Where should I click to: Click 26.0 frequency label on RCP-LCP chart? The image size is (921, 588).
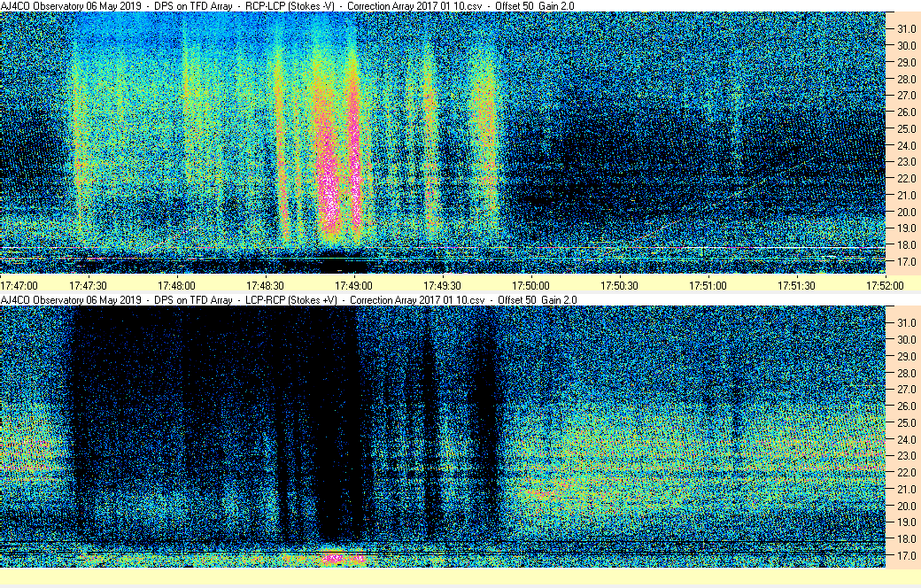906,112
